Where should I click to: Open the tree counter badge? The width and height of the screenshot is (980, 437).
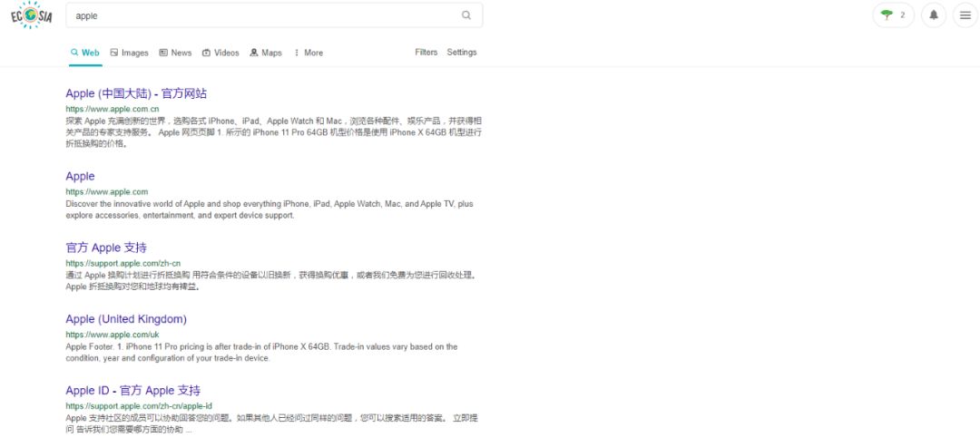893,15
